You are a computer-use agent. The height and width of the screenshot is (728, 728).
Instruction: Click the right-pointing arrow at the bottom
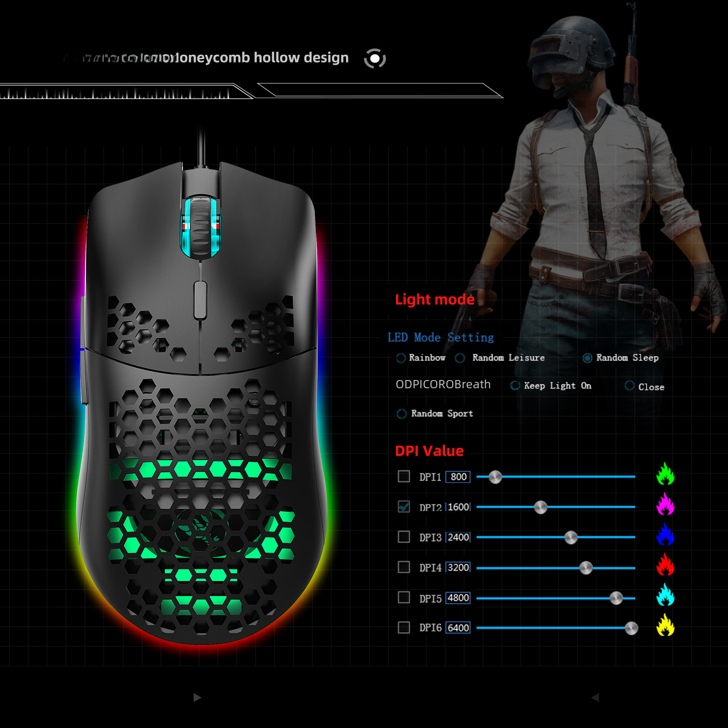point(197,697)
